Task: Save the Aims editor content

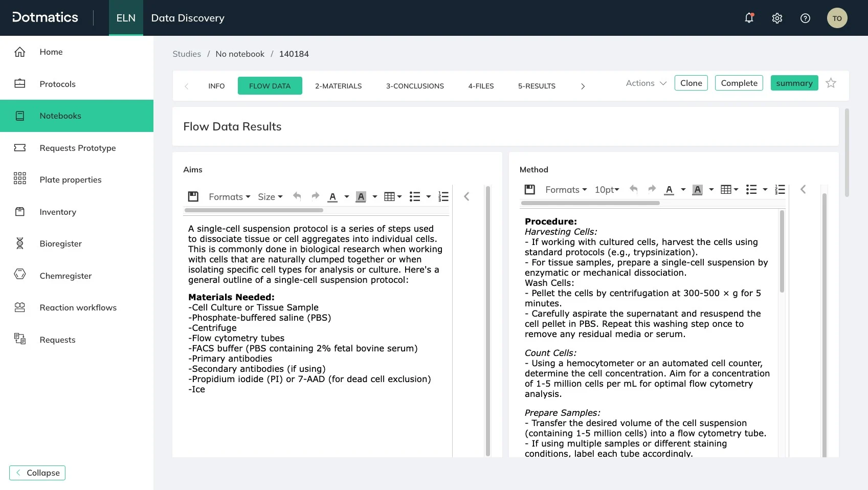Action: click(193, 196)
